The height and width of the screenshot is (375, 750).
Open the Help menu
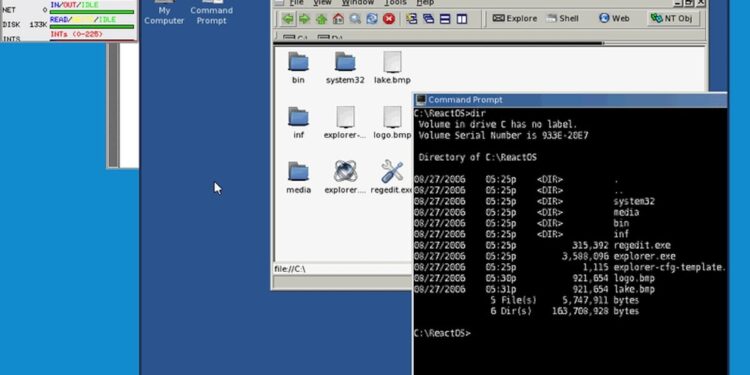[425, 3]
